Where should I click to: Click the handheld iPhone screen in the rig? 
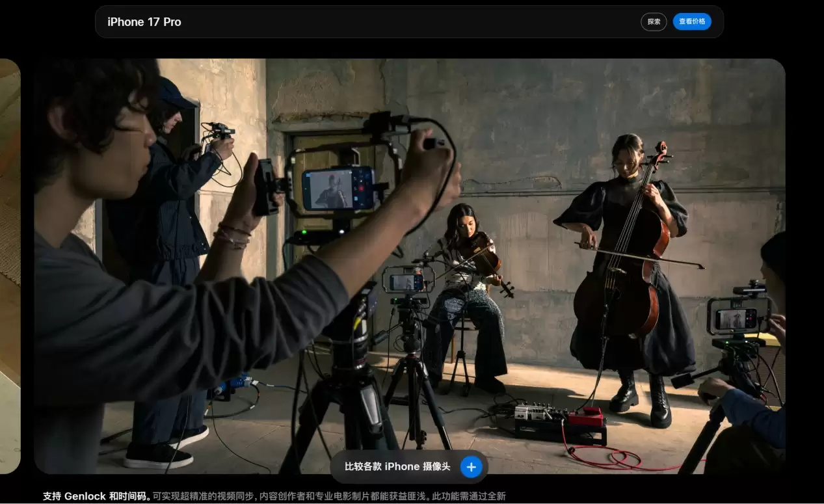[x=338, y=188]
